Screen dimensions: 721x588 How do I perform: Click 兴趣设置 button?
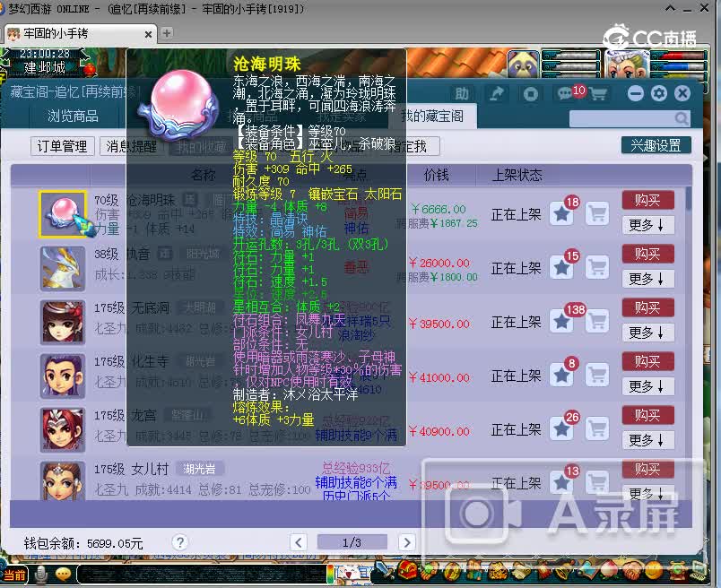click(656, 145)
